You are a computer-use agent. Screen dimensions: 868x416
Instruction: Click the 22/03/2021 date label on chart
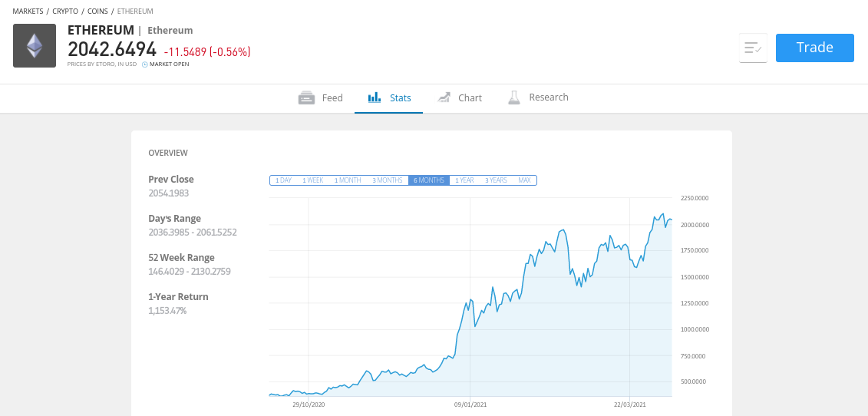[x=630, y=405]
